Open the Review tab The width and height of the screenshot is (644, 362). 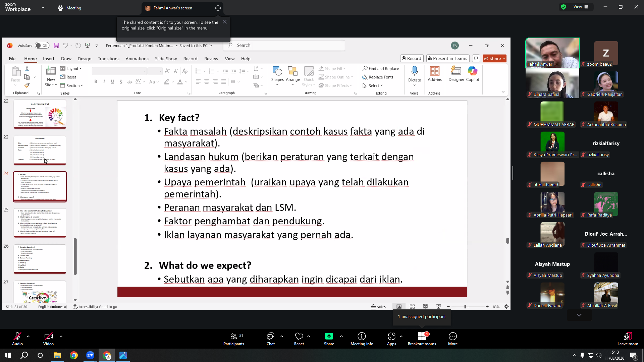click(x=211, y=59)
